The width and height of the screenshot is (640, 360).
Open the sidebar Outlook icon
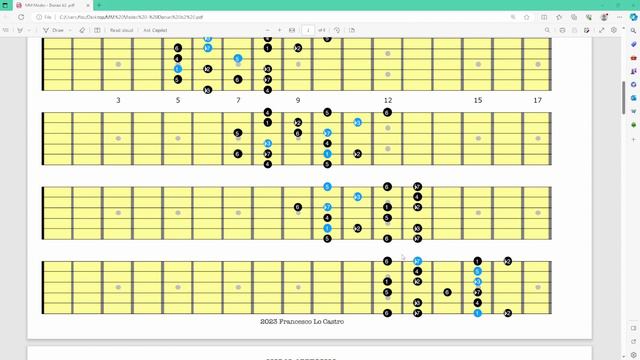coord(633,98)
